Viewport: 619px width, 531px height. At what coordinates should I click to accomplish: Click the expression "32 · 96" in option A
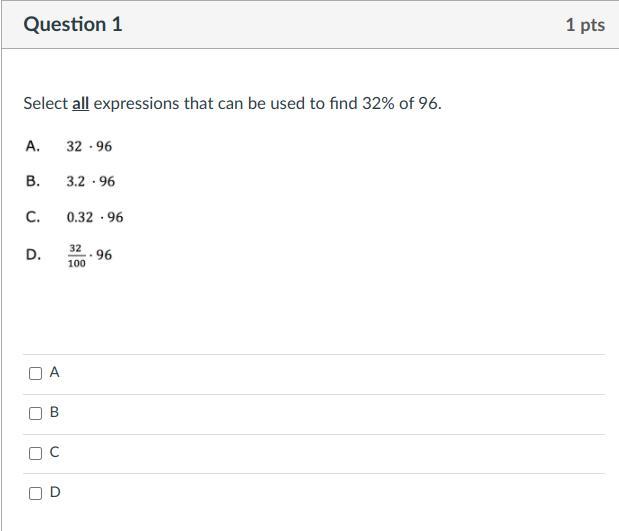coord(89,146)
